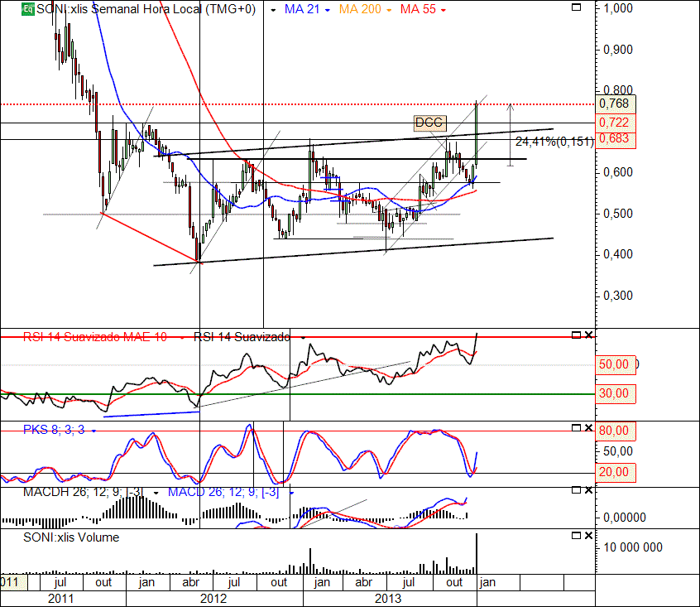Click the blue MACD 26; 12; 9; [-3] label

pyautogui.click(x=223, y=492)
